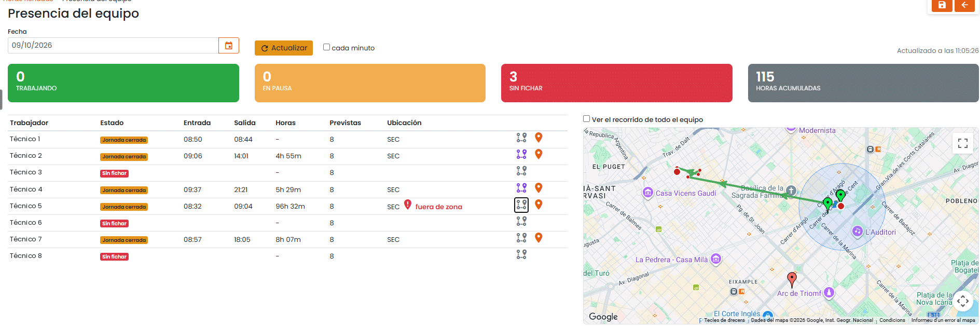The image size is (980, 326).
Task: Click the Sin fichar badge for Técnico 3
Action: (x=114, y=173)
